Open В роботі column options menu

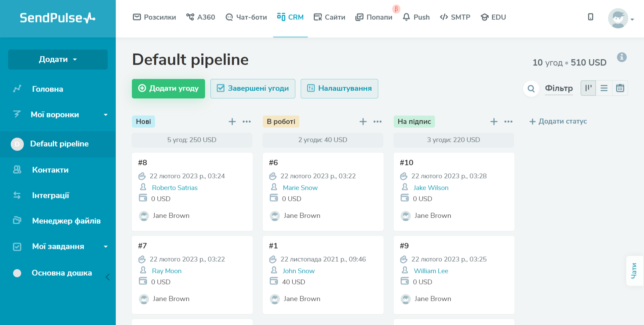pos(378,121)
